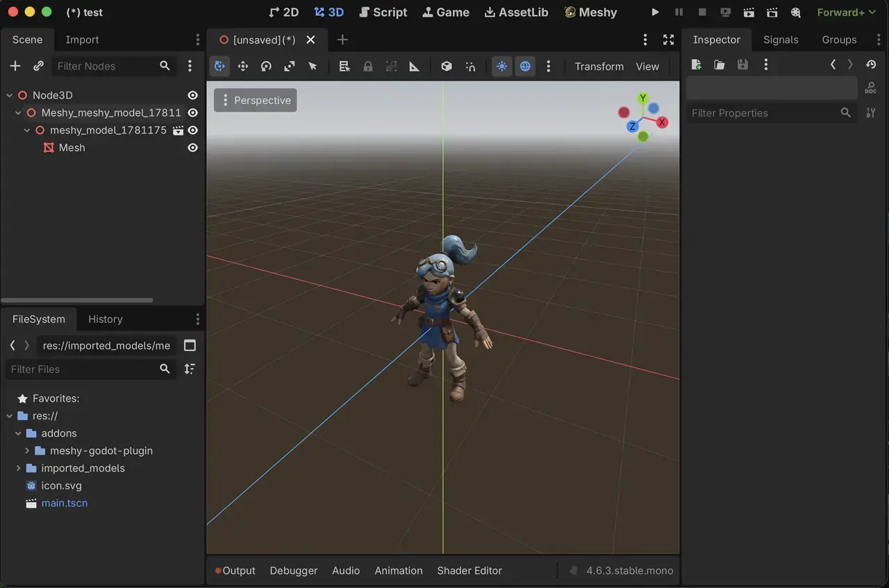889x588 pixels.
Task: Open the Forward+ renderer dropdown
Action: click(846, 12)
